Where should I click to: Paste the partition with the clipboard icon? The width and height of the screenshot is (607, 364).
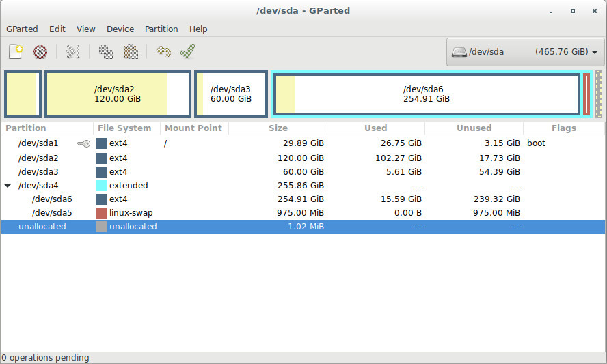[x=131, y=51]
